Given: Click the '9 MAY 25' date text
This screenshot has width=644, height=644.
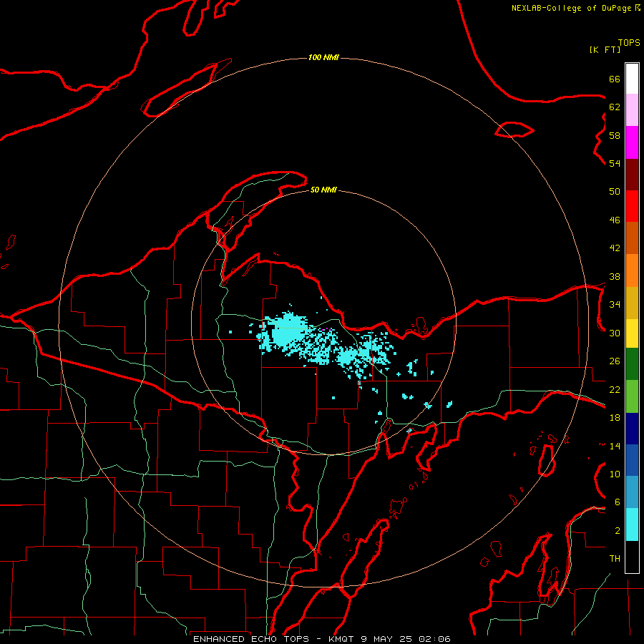Looking at the screenshot, I should [386, 639].
